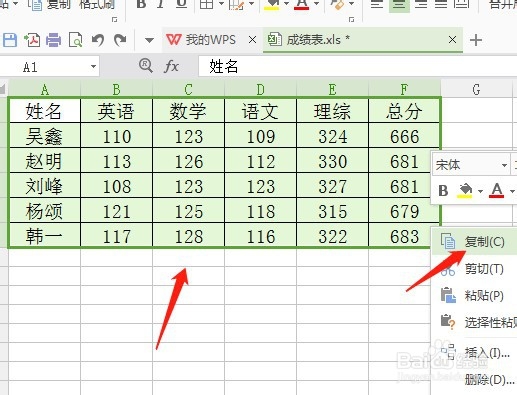Select the cell containing 吴鑫
Image resolution: width=517 pixels, height=395 pixels.
[44, 136]
